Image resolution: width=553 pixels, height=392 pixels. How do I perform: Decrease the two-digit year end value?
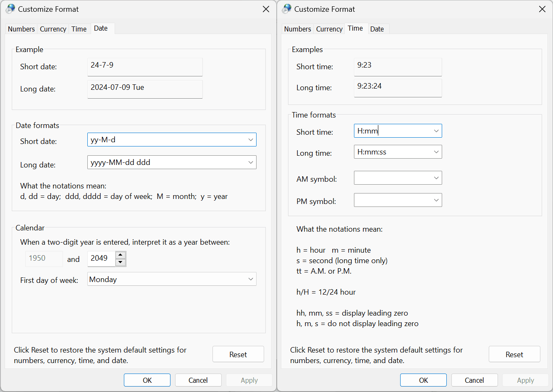(121, 263)
